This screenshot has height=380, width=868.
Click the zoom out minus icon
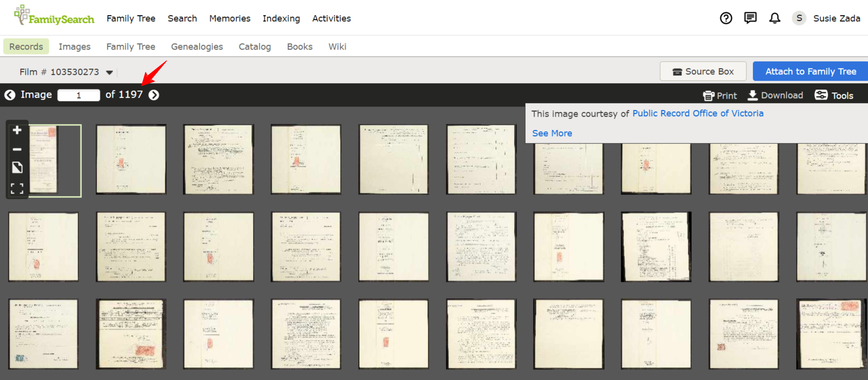pos(17,149)
